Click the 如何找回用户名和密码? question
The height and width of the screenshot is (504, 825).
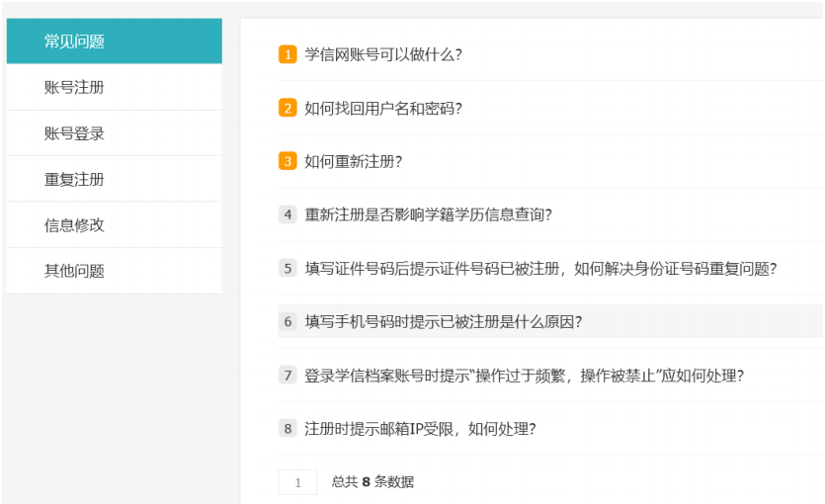tap(382, 108)
